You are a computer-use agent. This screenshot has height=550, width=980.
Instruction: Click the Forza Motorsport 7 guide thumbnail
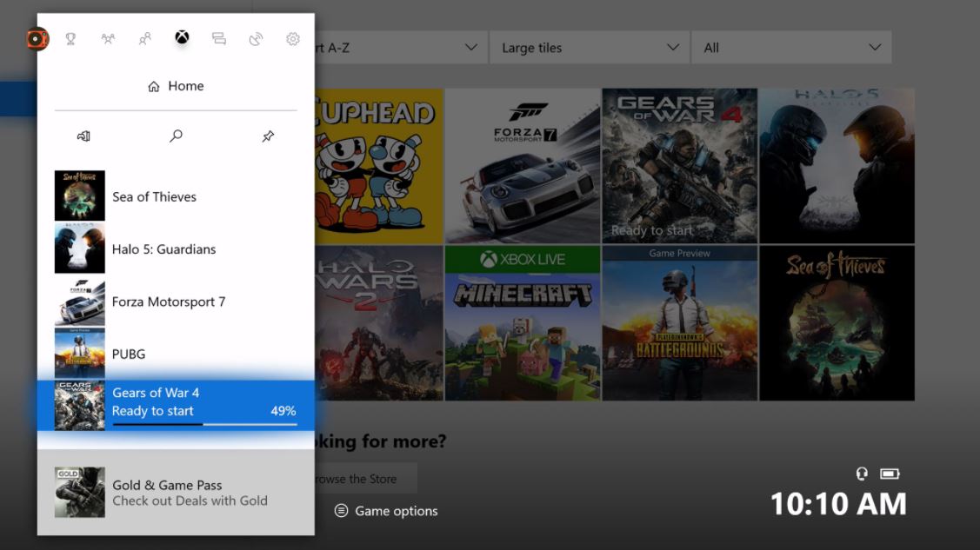pos(79,302)
